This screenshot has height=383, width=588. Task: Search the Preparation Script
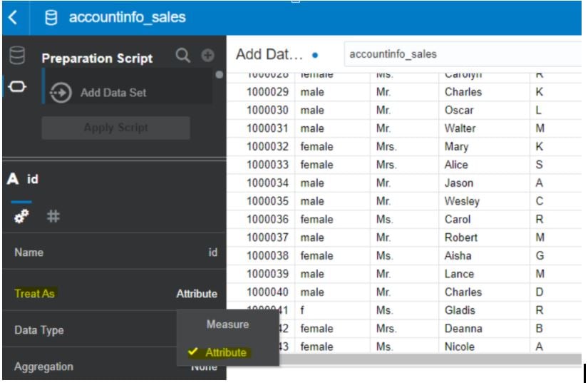pos(182,55)
